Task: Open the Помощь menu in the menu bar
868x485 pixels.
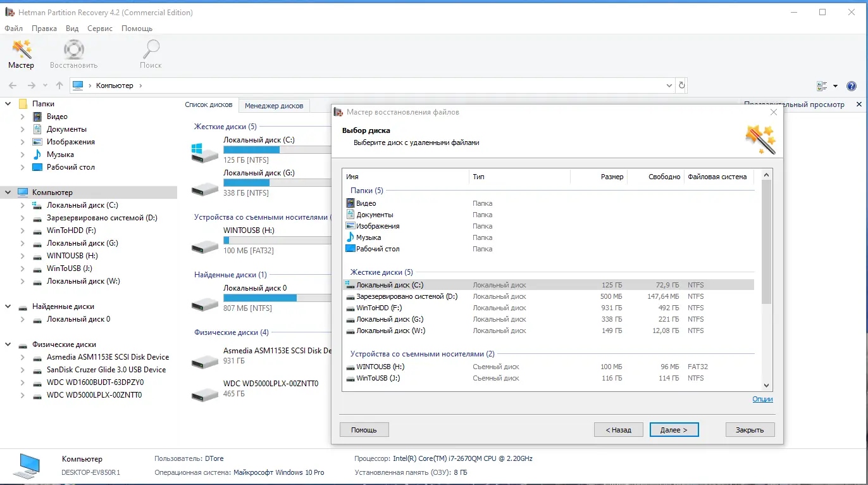Action: tap(137, 28)
